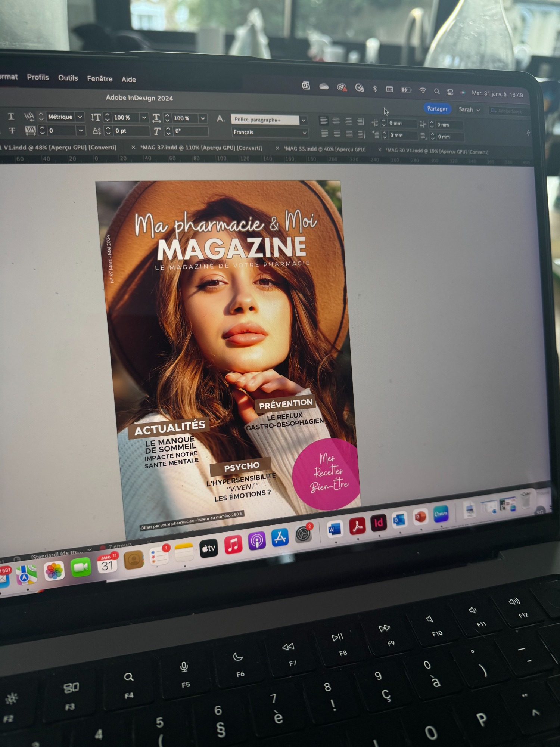Click the date Mer. 31 janv. clock
Viewport: 560px width, 747px height.
(497, 94)
